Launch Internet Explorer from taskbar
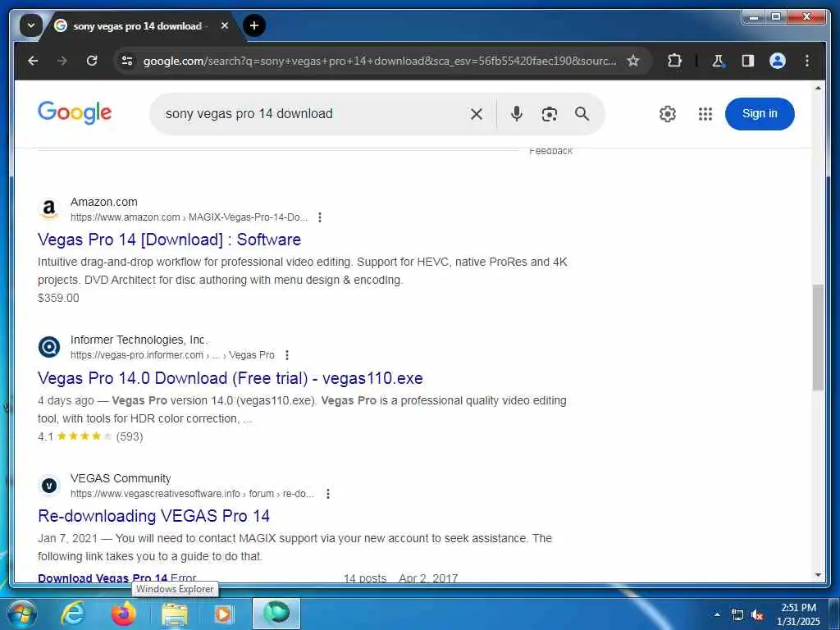Screen dimensions: 840x630 point(72,614)
